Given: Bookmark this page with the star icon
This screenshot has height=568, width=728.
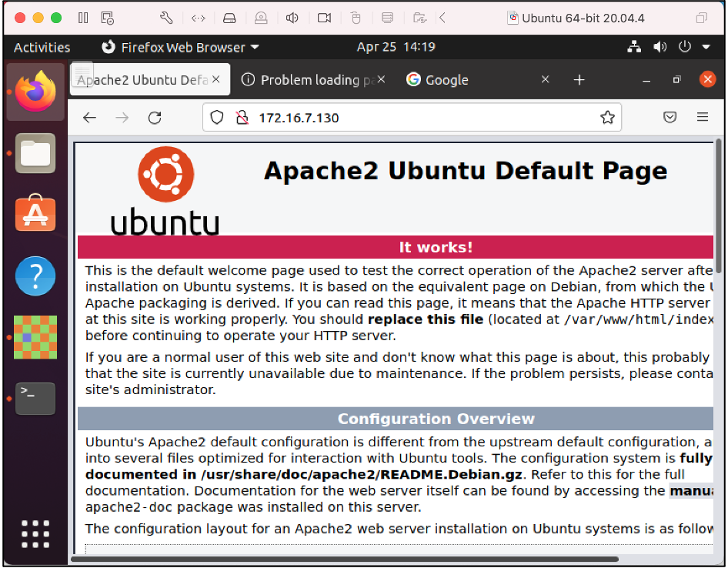Looking at the screenshot, I should pyautogui.click(x=607, y=117).
